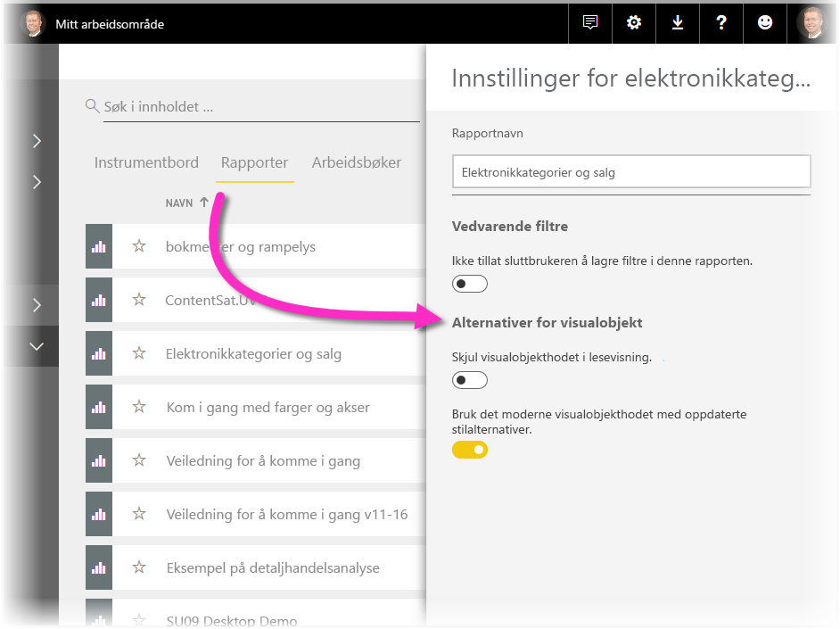Switch to the Arbeidsbøker tab
The image size is (840, 629).
coord(357,162)
